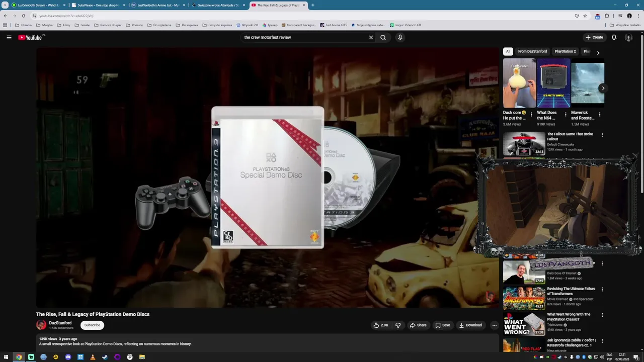The height and width of the screenshot is (362, 644).
Task: Switch to LustVanGoth Stream tab
Action: tap(38, 5)
